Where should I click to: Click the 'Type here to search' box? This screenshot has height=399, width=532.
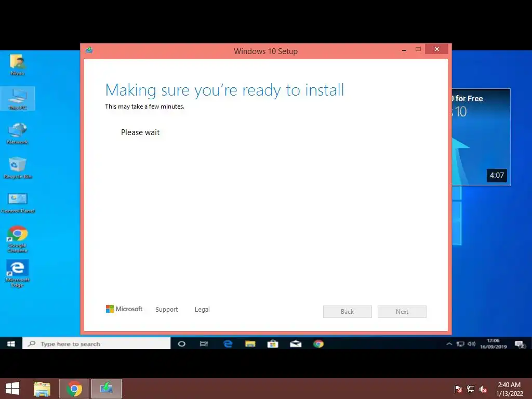click(x=96, y=344)
